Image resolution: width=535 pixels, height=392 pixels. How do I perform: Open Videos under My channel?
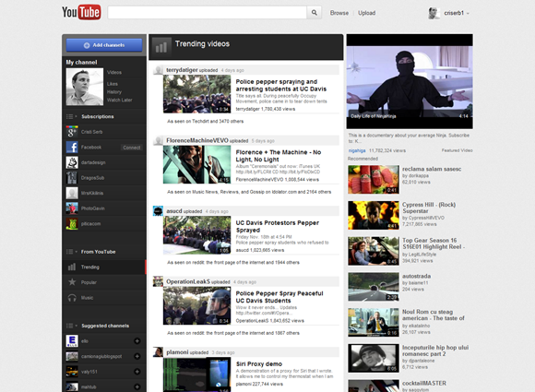[114, 72]
